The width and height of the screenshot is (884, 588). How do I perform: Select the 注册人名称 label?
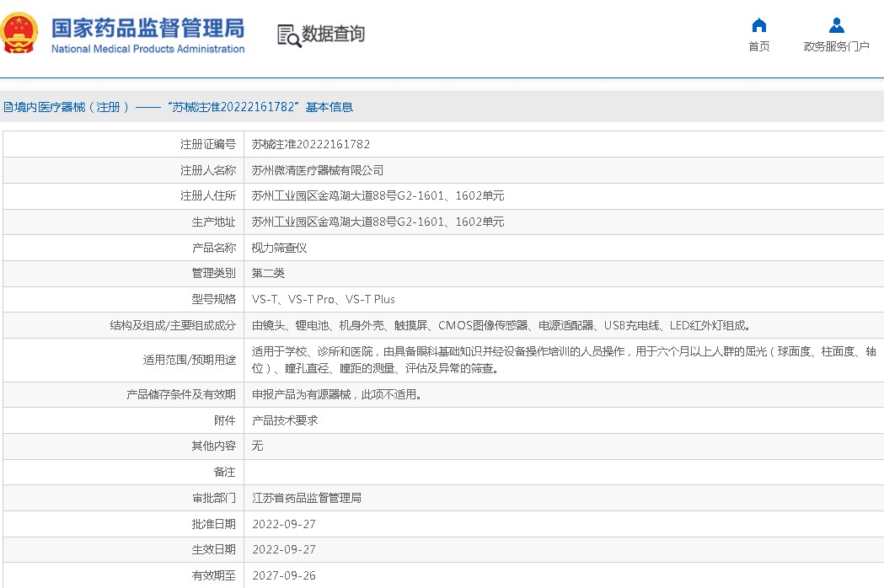coord(208,170)
